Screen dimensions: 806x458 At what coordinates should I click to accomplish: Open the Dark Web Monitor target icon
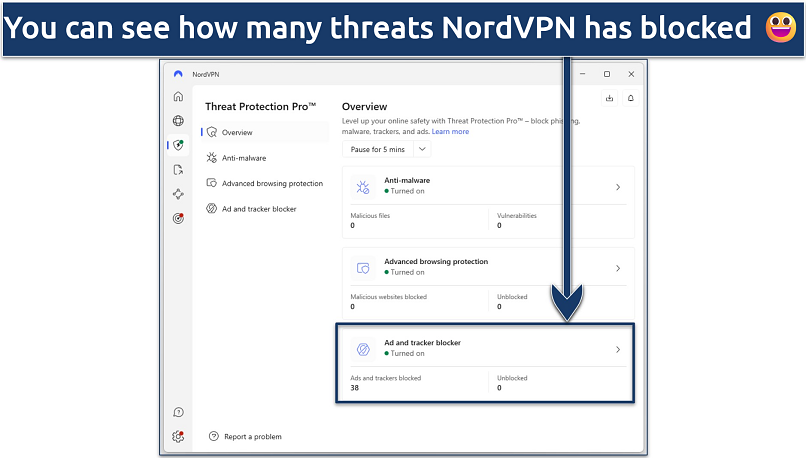178,218
